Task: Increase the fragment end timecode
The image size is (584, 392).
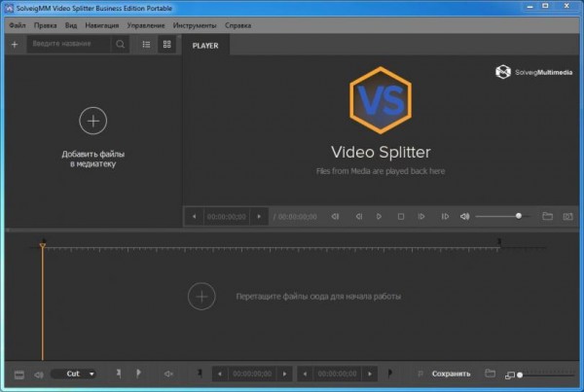Action: click(370, 374)
